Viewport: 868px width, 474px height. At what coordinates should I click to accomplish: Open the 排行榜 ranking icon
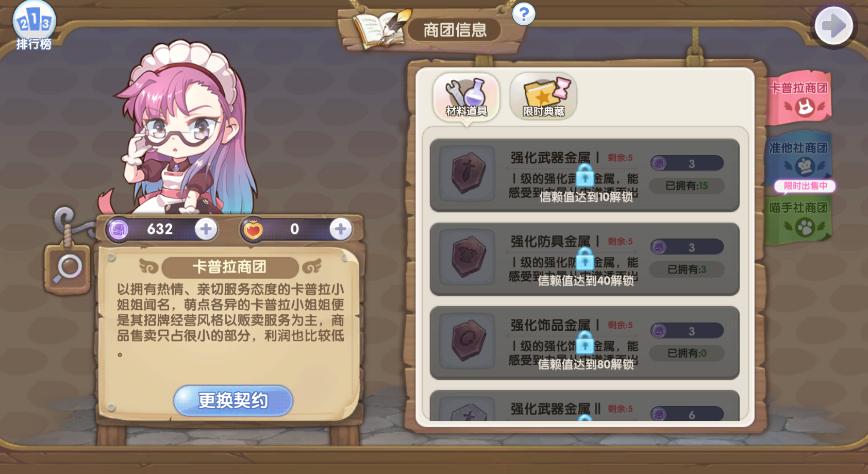pyautogui.click(x=34, y=25)
